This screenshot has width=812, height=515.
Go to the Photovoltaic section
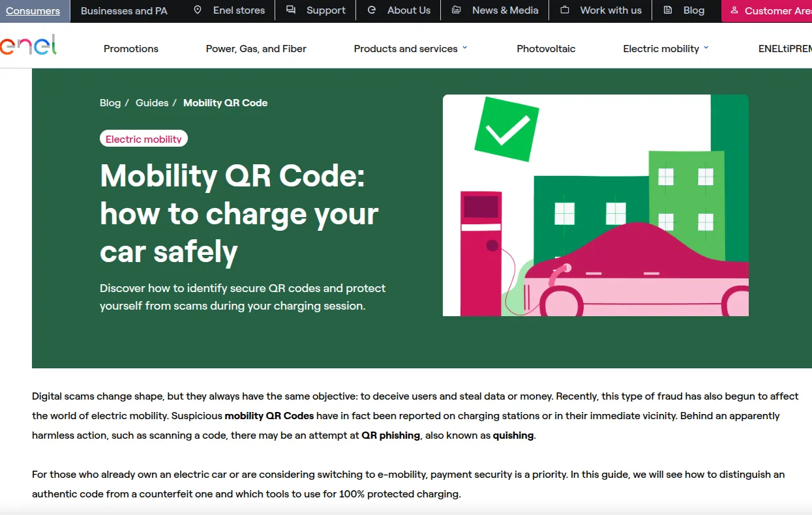tap(546, 49)
